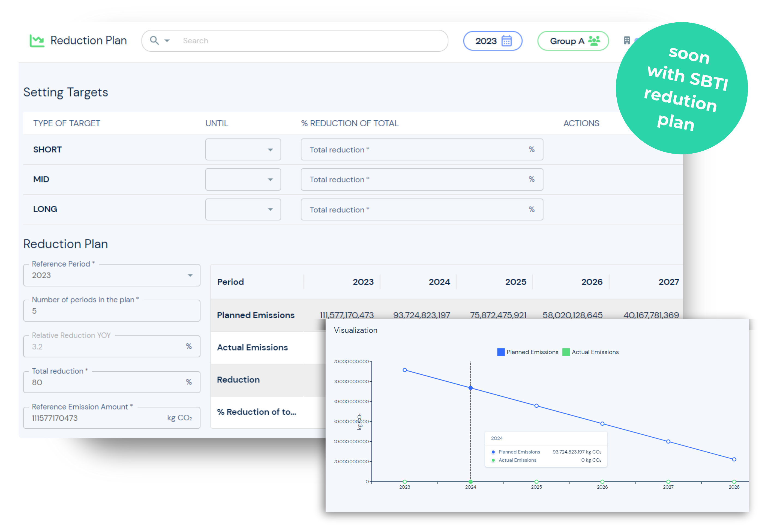Screen dimensions: 765x532
Task: Click planned emissions value 111,577,170,473
Action: click(x=347, y=315)
